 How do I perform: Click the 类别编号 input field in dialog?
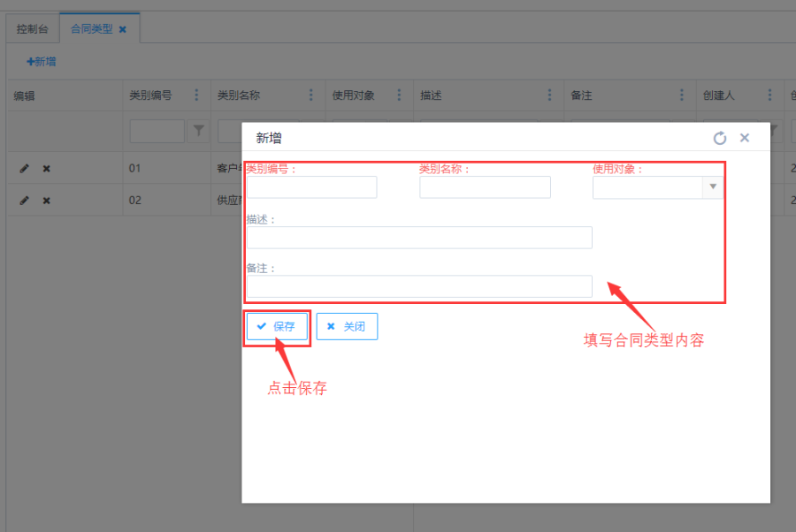[x=311, y=187]
